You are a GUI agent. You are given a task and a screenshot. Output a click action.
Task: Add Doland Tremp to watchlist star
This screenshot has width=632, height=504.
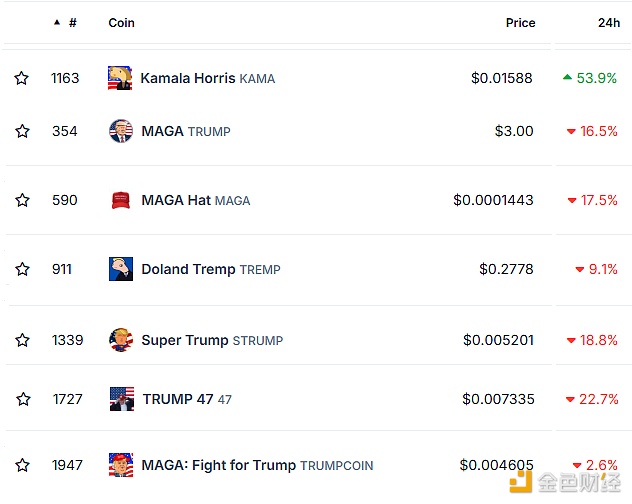point(22,269)
